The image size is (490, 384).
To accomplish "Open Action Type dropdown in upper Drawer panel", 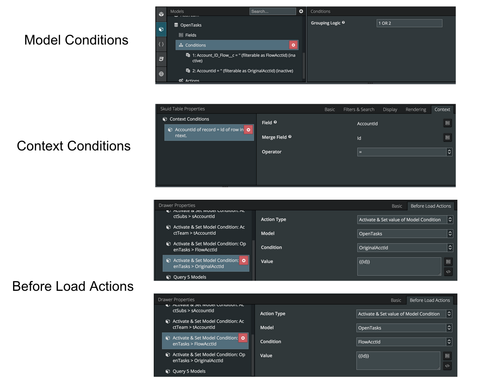I will coord(405,220).
